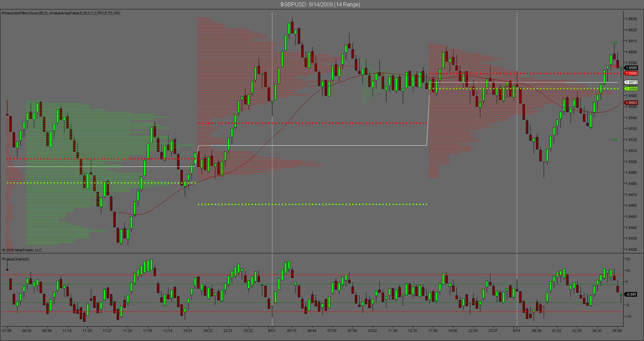
Task: Click the green 1.6566 price marker
Action: pos(632,89)
